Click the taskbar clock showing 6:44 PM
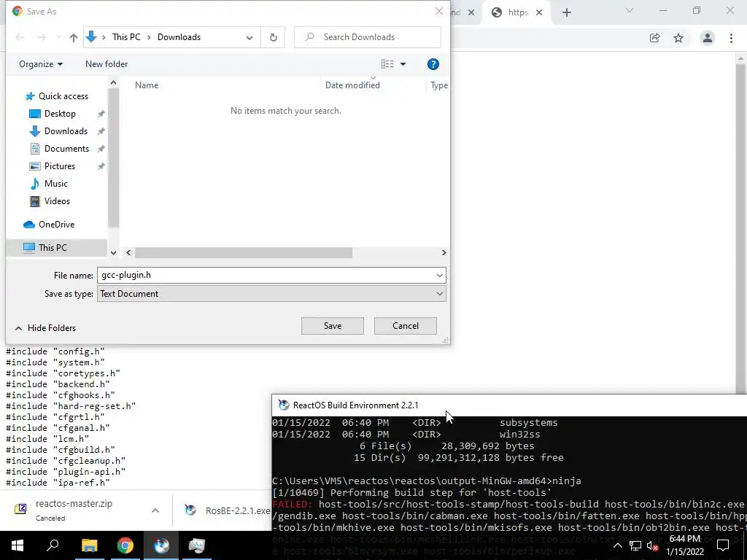 (x=684, y=545)
